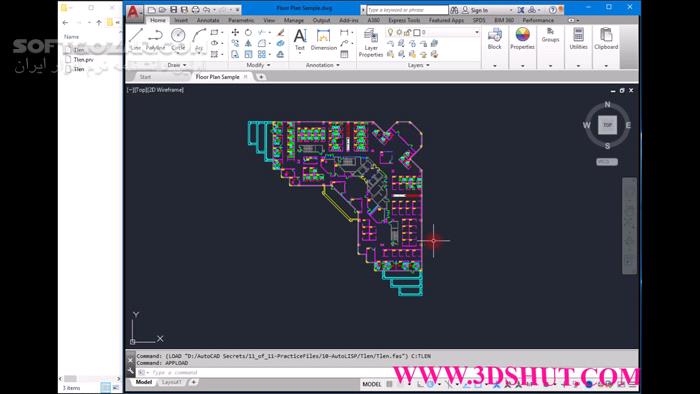The image size is (700, 394).
Task: Click the command line input field
Action: [x=268, y=372]
